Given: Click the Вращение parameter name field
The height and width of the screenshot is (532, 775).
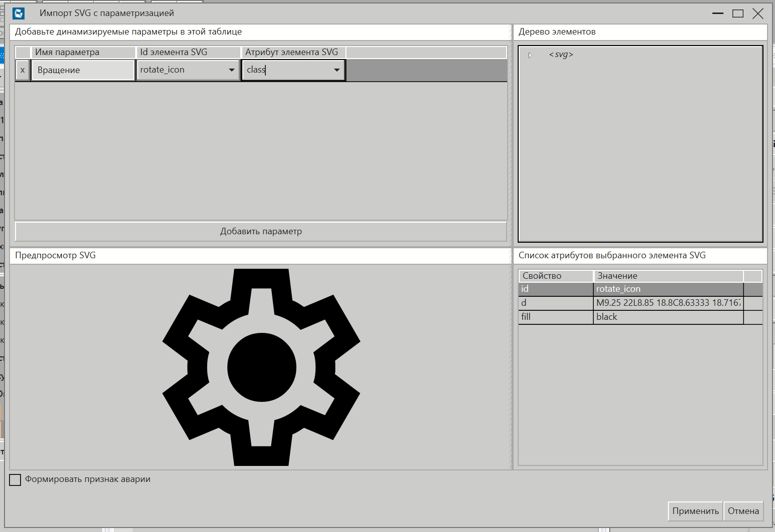Looking at the screenshot, I should [x=83, y=70].
